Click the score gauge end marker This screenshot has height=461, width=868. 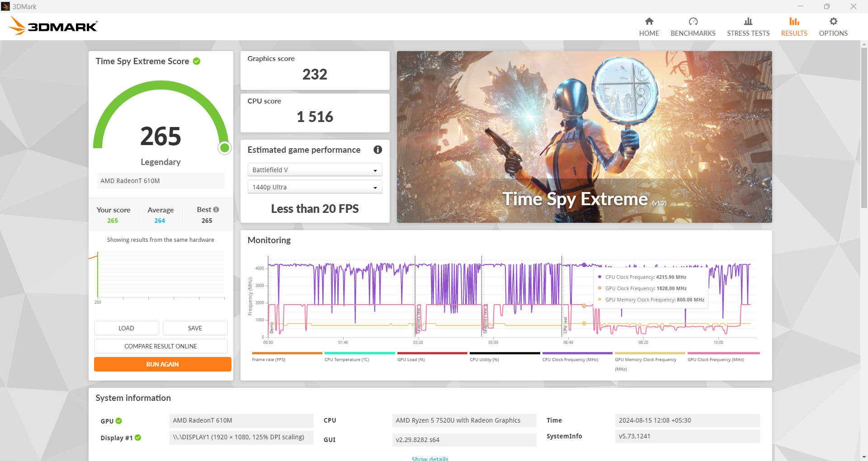point(224,148)
